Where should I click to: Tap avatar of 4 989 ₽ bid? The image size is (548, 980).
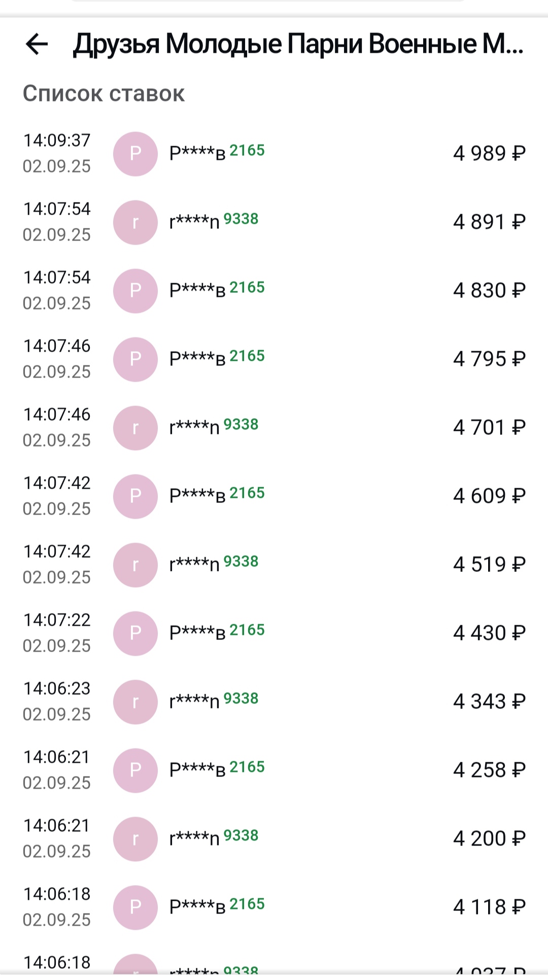135,154
